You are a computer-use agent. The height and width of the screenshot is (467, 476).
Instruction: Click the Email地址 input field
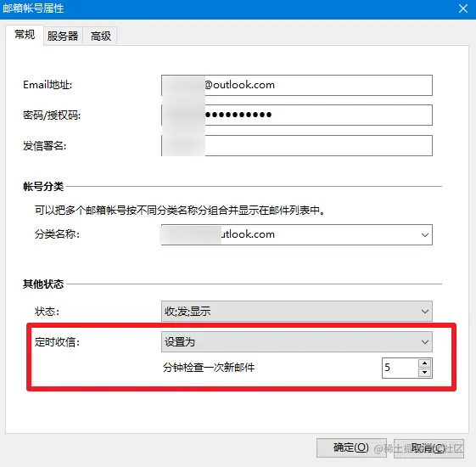[x=297, y=85]
